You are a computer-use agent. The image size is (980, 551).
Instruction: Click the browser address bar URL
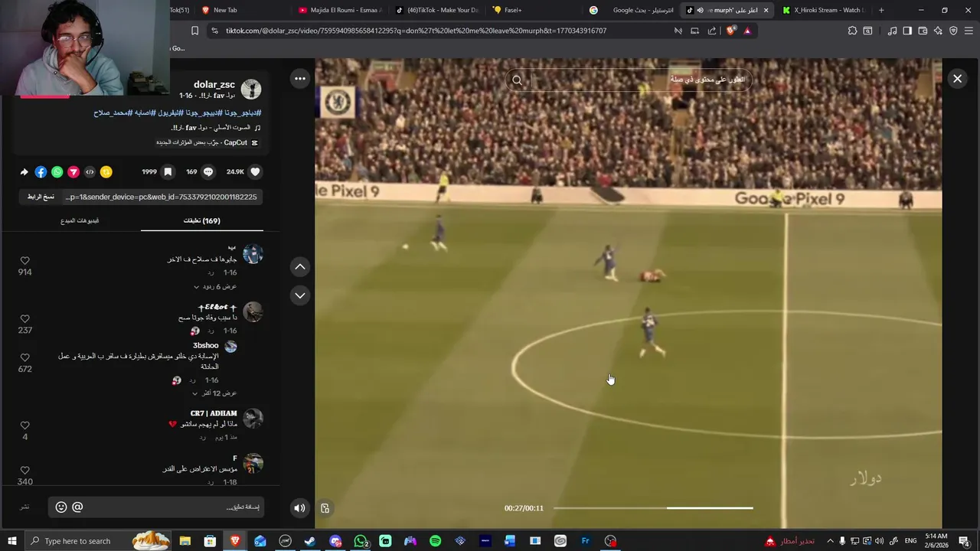tap(416, 31)
